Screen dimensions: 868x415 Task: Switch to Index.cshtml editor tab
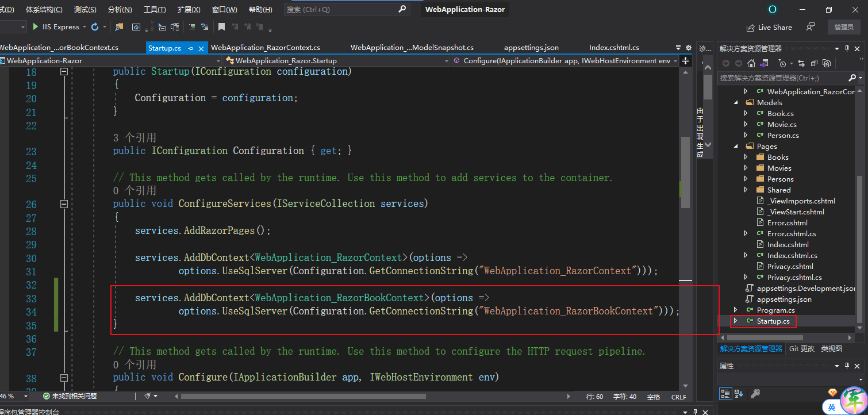[x=614, y=48]
